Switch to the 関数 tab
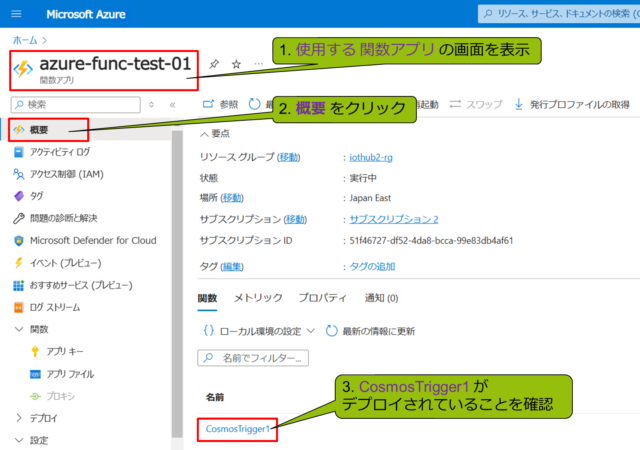 point(207,298)
